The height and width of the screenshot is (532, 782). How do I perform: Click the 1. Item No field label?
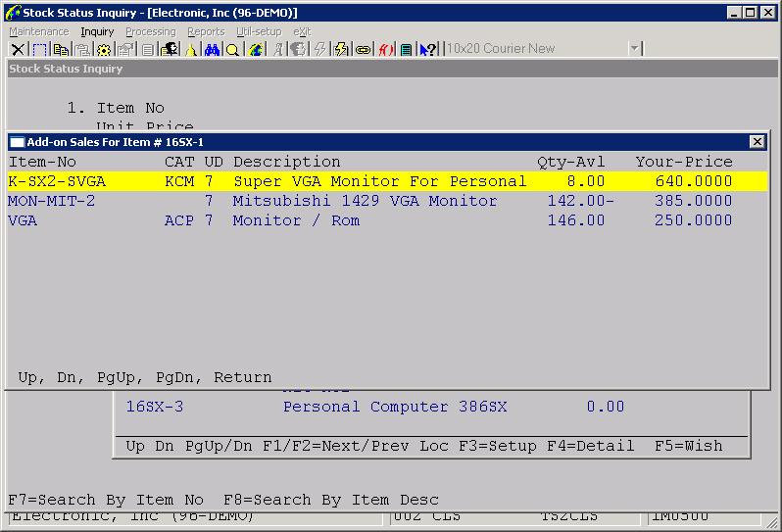(116, 108)
